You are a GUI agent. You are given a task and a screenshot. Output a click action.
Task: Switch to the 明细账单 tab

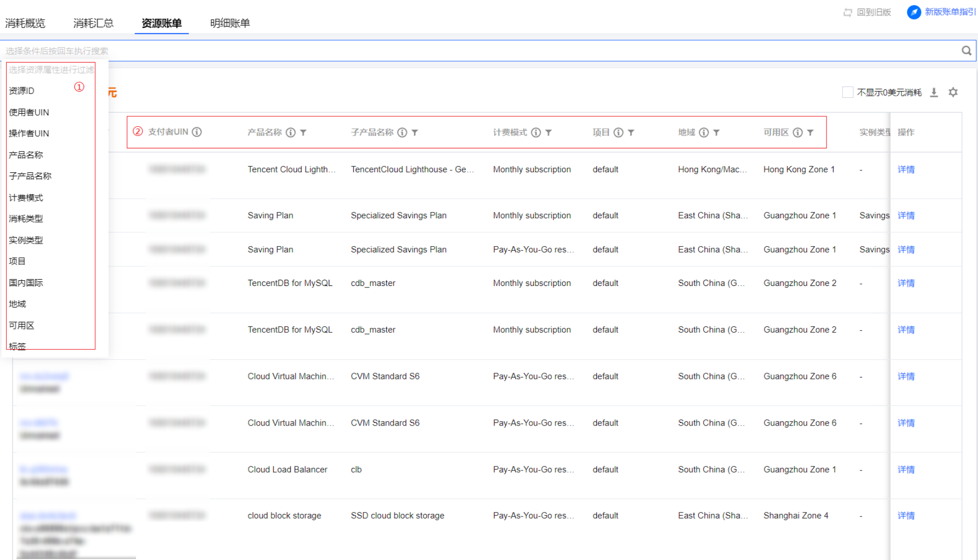(x=230, y=23)
